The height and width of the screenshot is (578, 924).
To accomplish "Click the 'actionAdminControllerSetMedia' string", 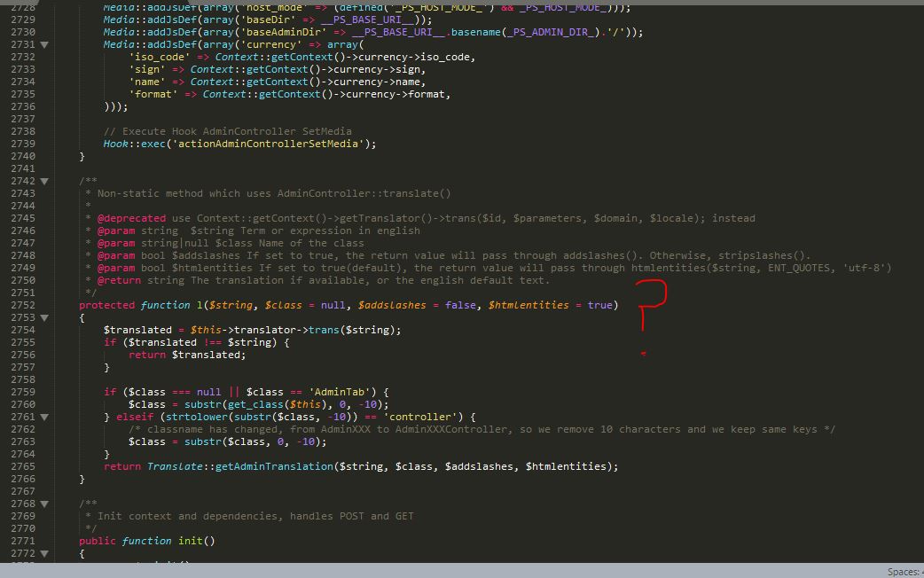I will (x=268, y=144).
